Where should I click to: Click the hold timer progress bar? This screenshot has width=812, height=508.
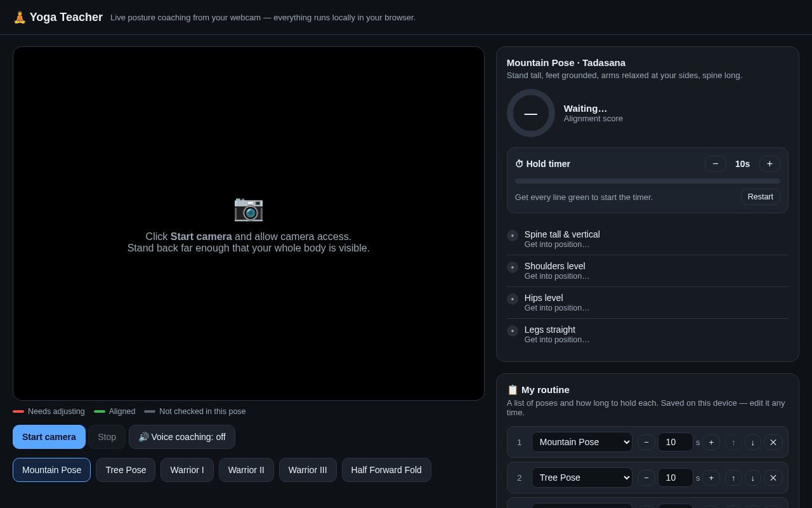pos(648,181)
